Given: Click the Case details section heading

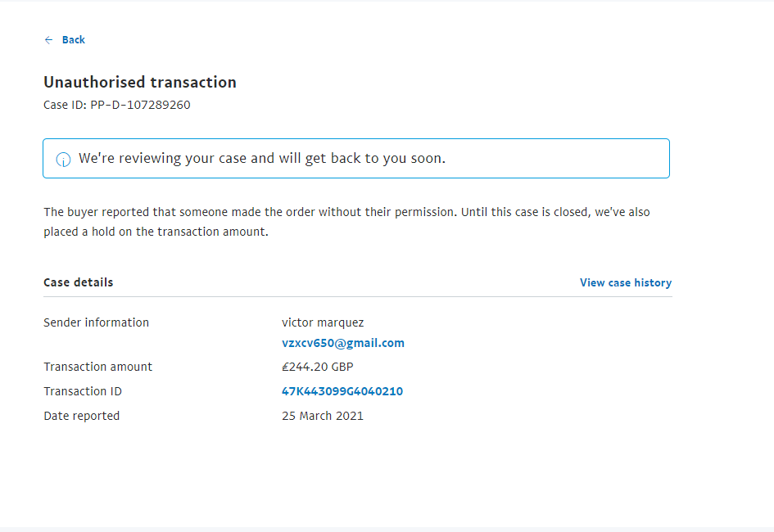Looking at the screenshot, I should tap(78, 282).
